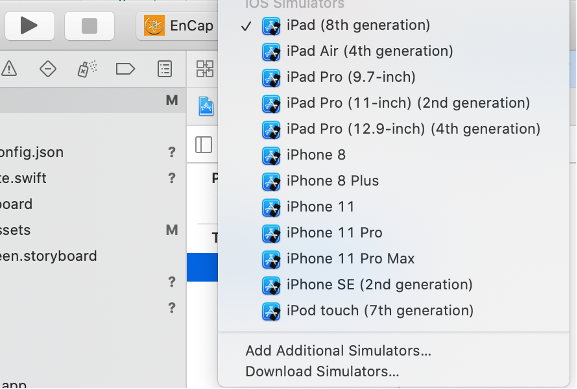This screenshot has height=389, width=577.
Task: Open the Report navigator list icon
Action: pos(164,69)
